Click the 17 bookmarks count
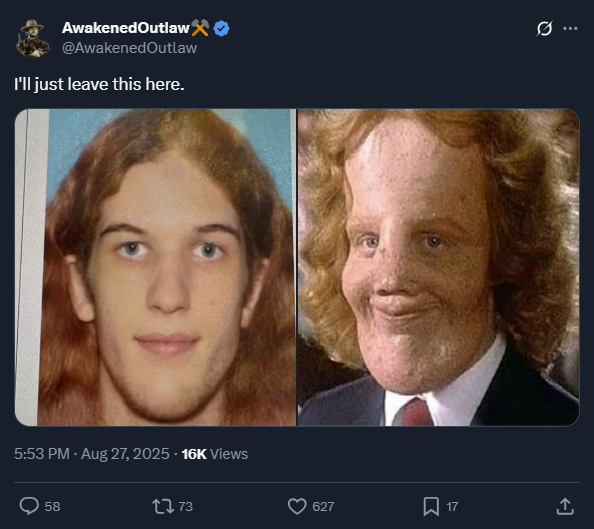Image resolution: width=594 pixels, height=529 pixels. coord(452,507)
